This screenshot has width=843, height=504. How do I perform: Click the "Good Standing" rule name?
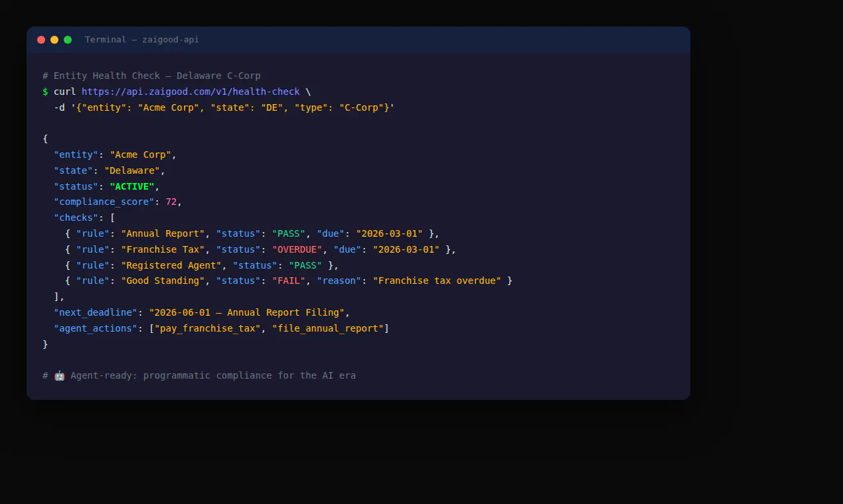click(x=163, y=281)
